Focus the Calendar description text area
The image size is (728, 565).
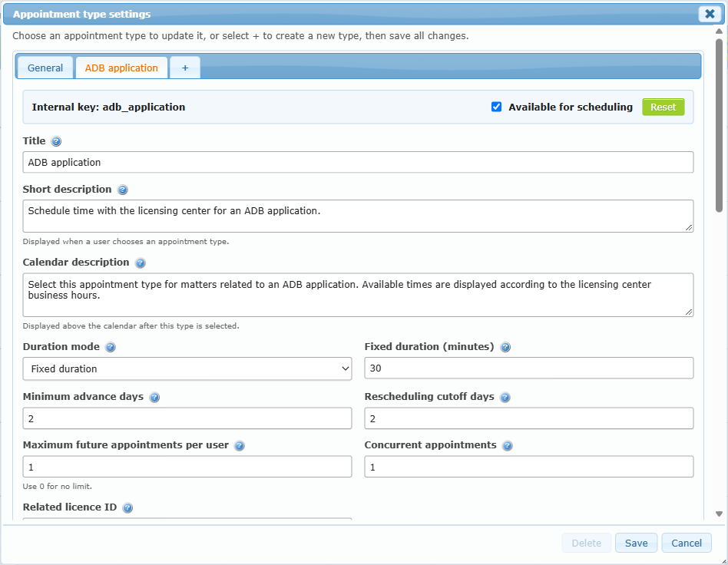[358, 296]
